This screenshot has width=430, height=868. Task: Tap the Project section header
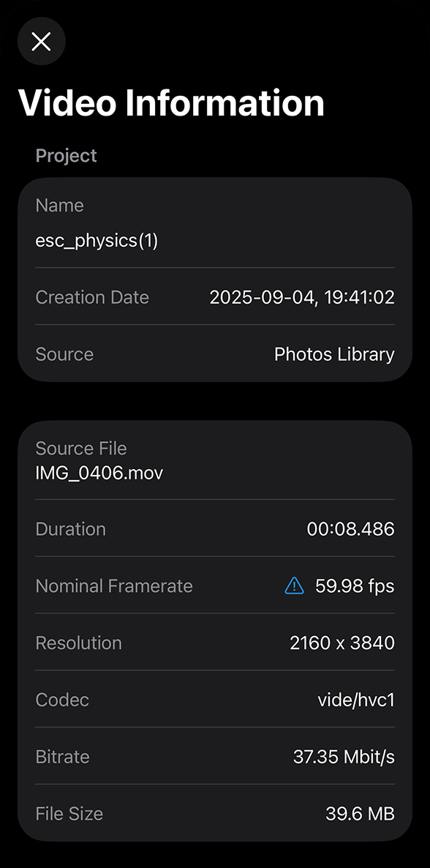click(x=66, y=156)
